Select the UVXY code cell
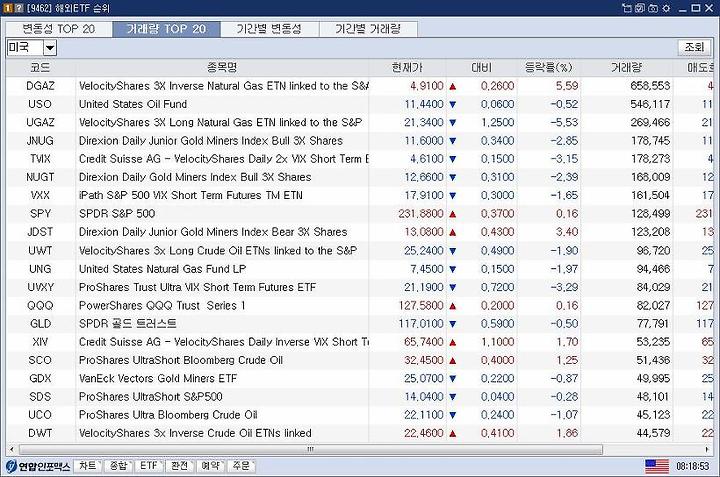720x477 pixels. [40, 287]
